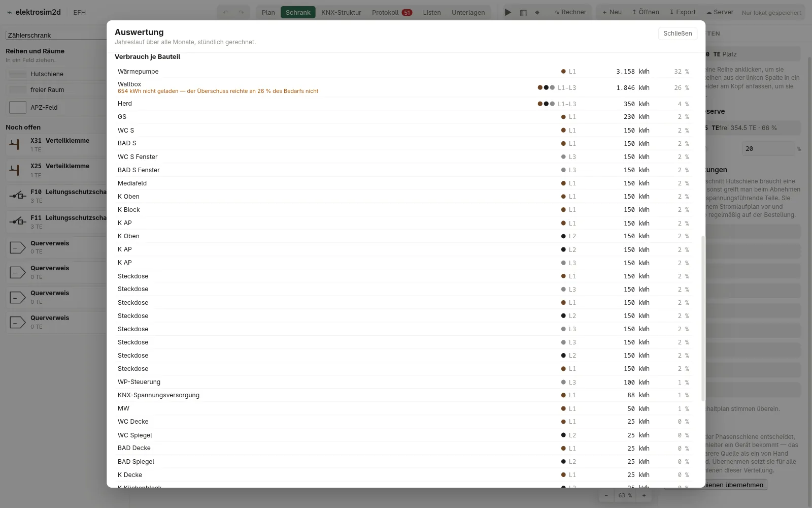Create a new project with Neu
Viewport: 812px width, 508px height.
coord(612,12)
